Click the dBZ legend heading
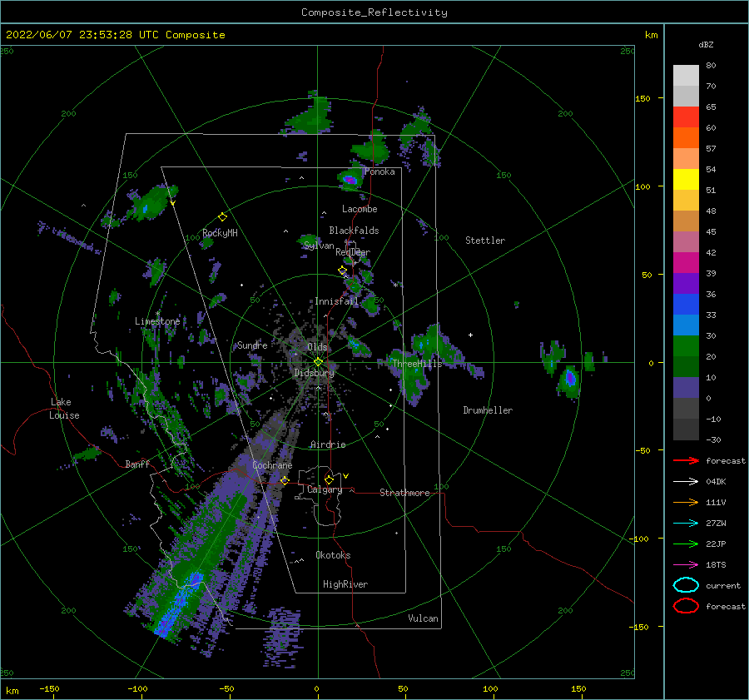Screen dimensions: 749x700 [706, 44]
